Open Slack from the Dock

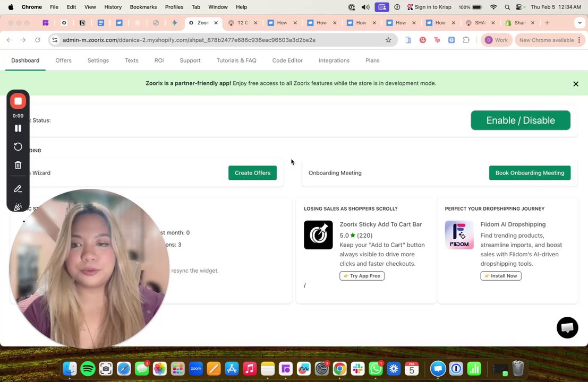[x=357, y=369]
